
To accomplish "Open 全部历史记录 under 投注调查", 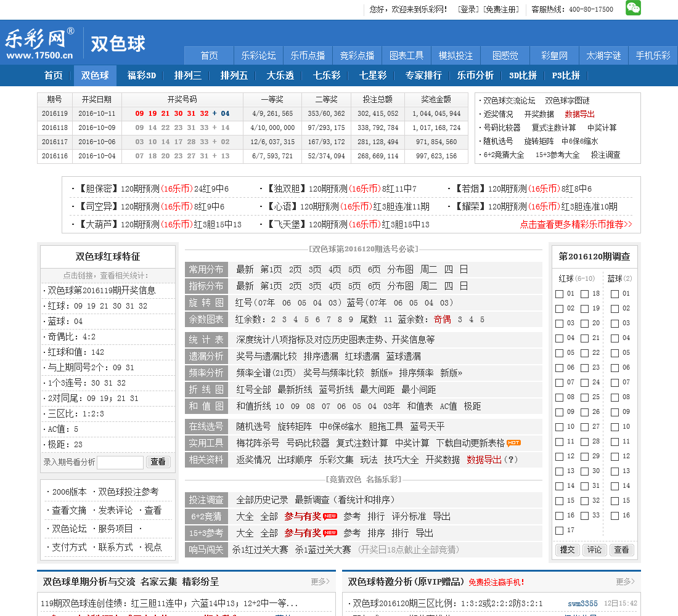I will [262, 500].
